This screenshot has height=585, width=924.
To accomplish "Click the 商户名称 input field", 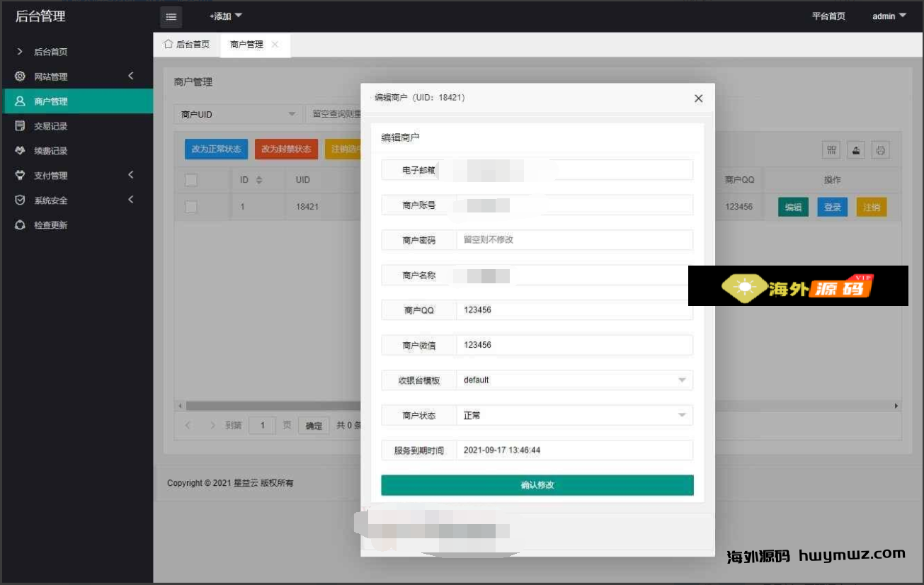I will (x=574, y=276).
